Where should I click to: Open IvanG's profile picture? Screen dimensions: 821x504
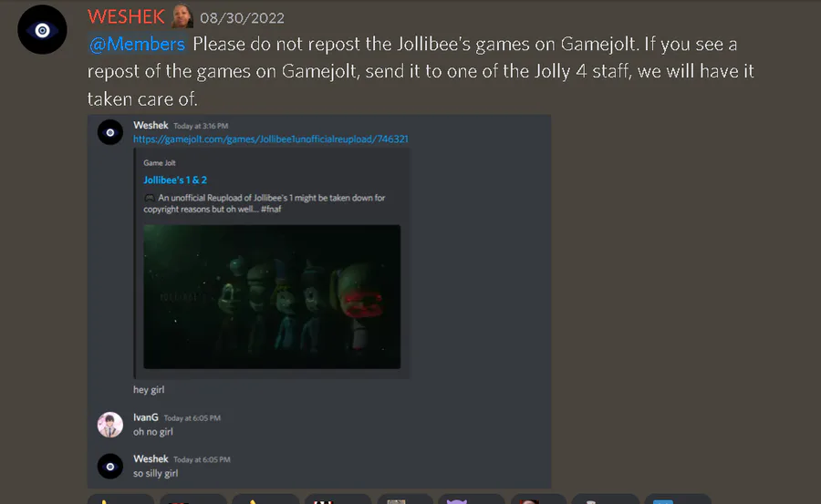click(x=110, y=425)
